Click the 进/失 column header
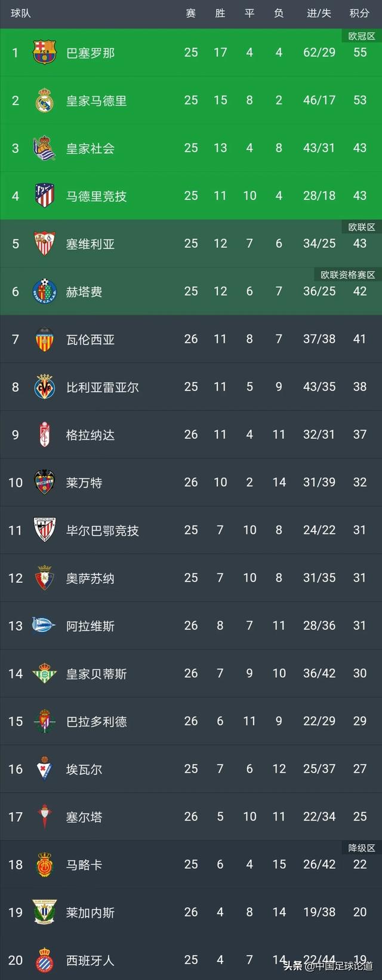The height and width of the screenshot is (980, 382). click(319, 13)
